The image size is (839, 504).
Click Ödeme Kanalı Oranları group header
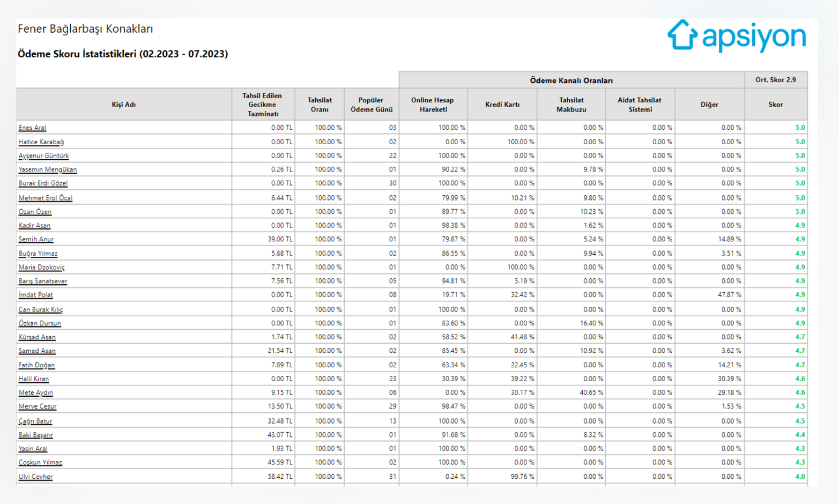[x=571, y=80]
